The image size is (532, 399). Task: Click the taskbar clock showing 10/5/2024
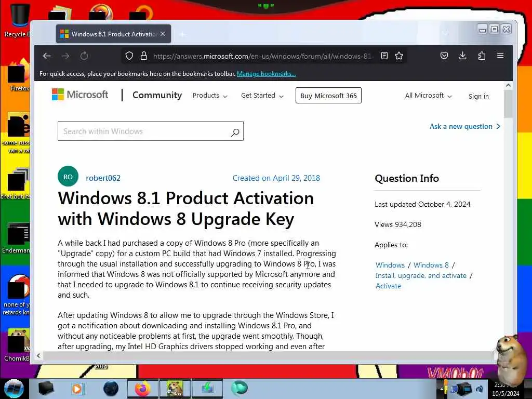tap(506, 390)
